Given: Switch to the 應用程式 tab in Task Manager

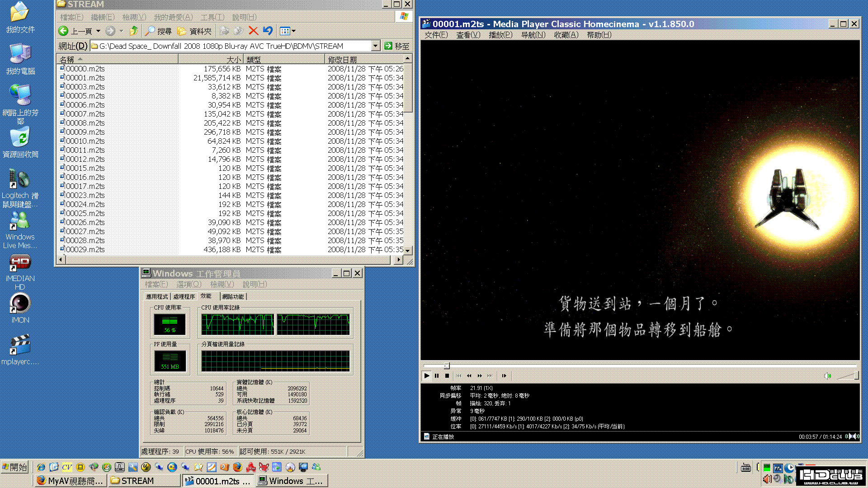Looking at the screenshot, I should 157,296.
